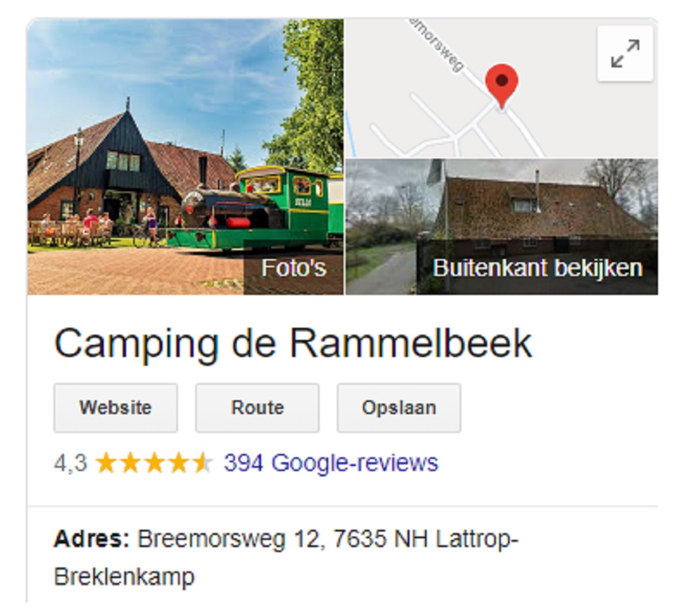Open the Website button

click(115, 408)
